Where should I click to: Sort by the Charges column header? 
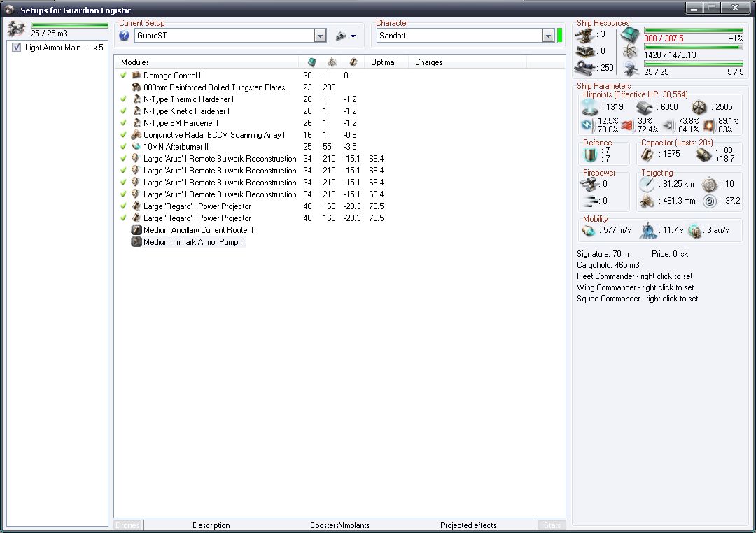tap(467, 62)
